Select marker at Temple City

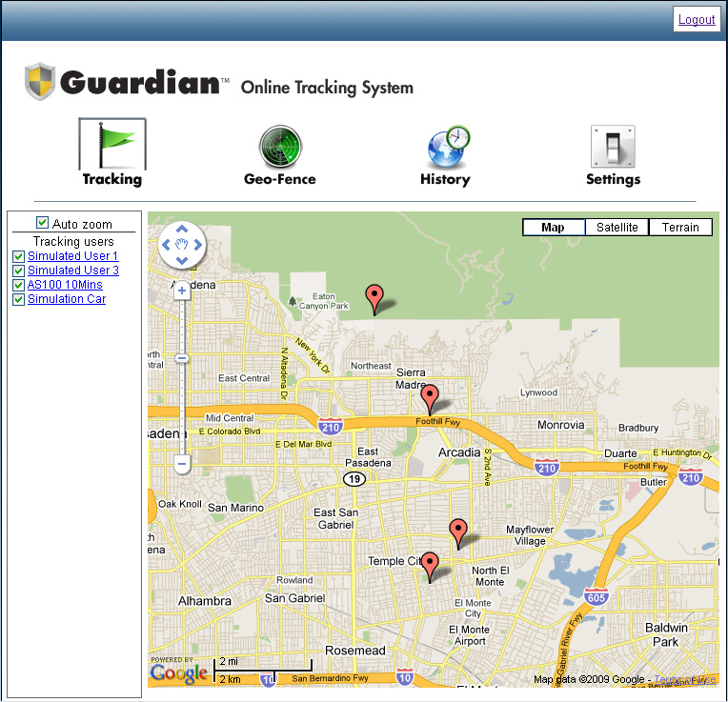click(430, 567)
